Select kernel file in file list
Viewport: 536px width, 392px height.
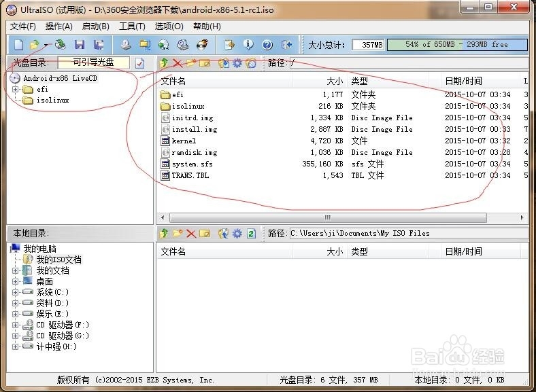(184, 141)
